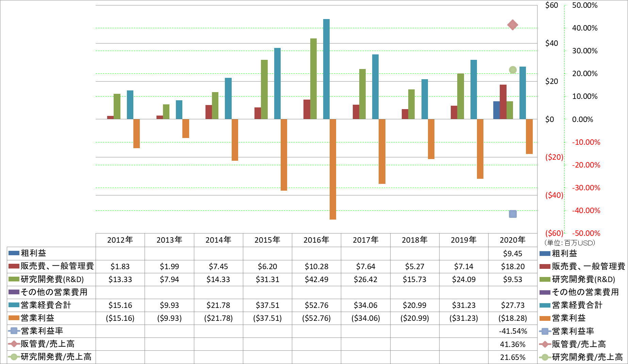Select the 2020年 column header

click(513, 240)
